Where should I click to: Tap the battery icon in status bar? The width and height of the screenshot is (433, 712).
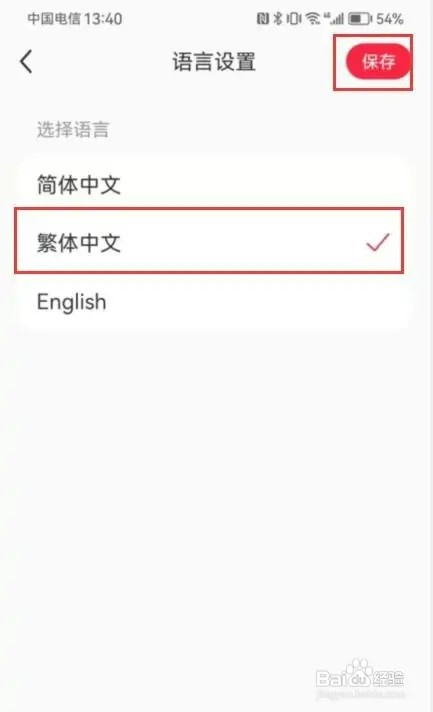click(x=360, y=19)
